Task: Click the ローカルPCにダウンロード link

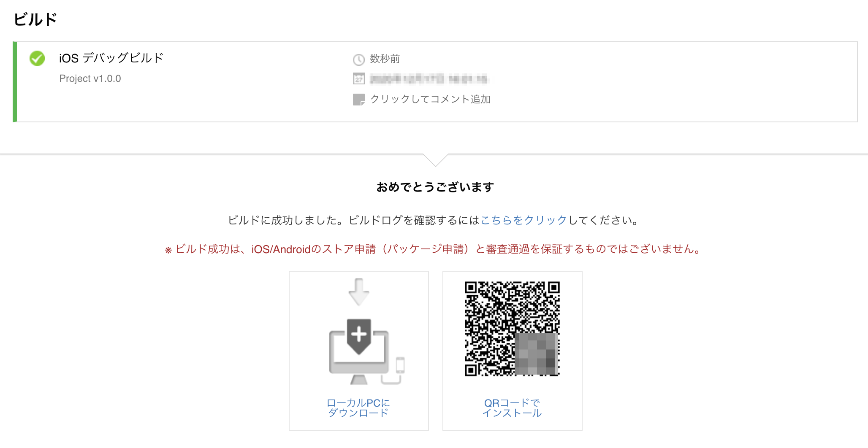Action: (x=358, y=408)
